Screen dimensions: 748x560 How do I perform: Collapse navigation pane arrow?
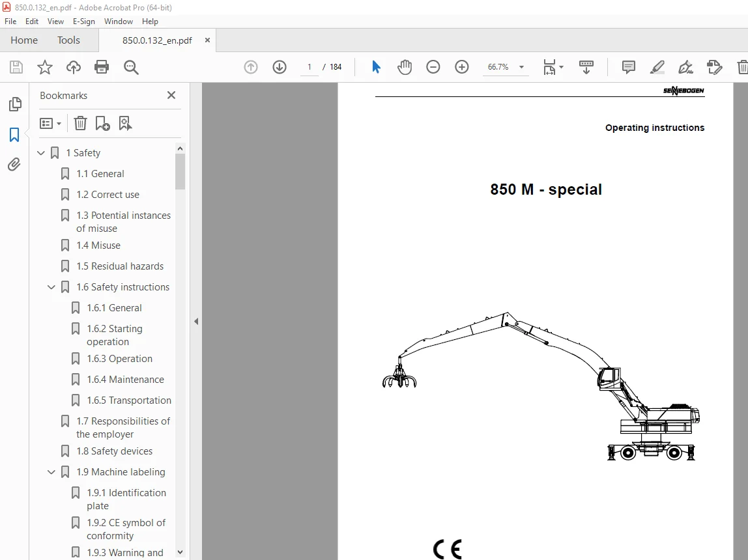pyautogui.click(x=196, y=321)
